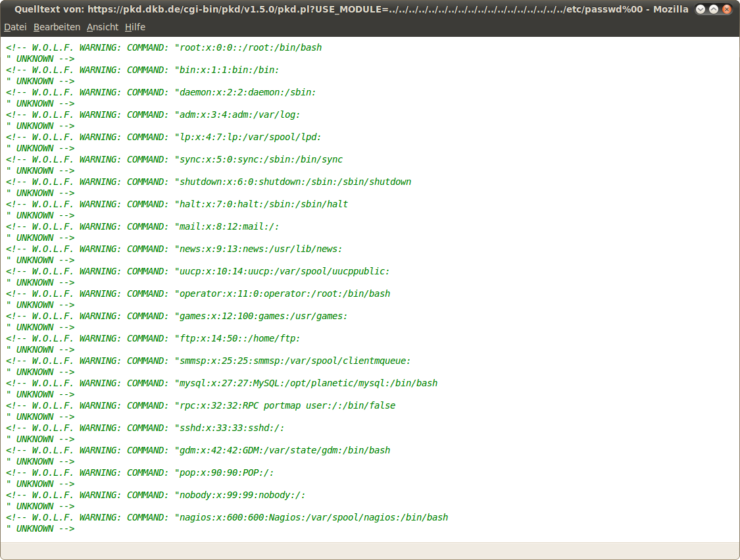Maximize the Quelltext window
Viewport: 740px width, 560px height.
pos(713,9)
